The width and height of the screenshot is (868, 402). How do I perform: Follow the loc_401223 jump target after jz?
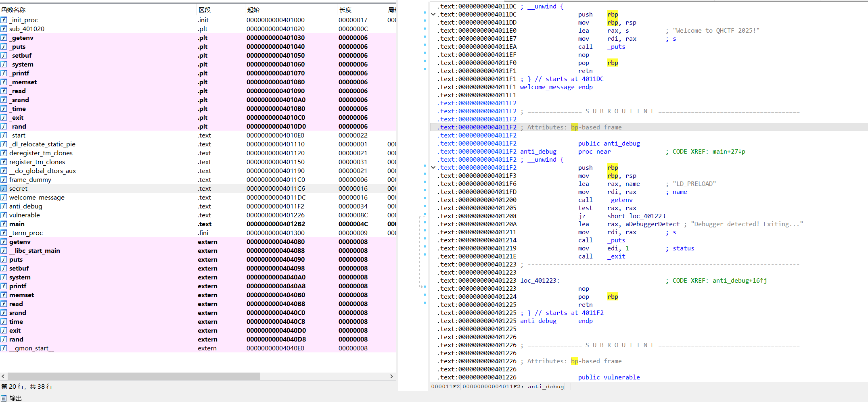pyautogui.click(x=647, y=216)
